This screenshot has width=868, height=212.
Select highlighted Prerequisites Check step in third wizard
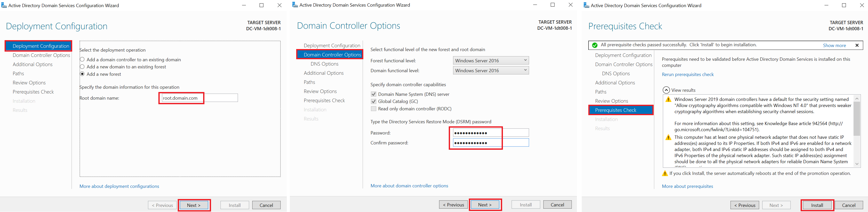point(621,110)
